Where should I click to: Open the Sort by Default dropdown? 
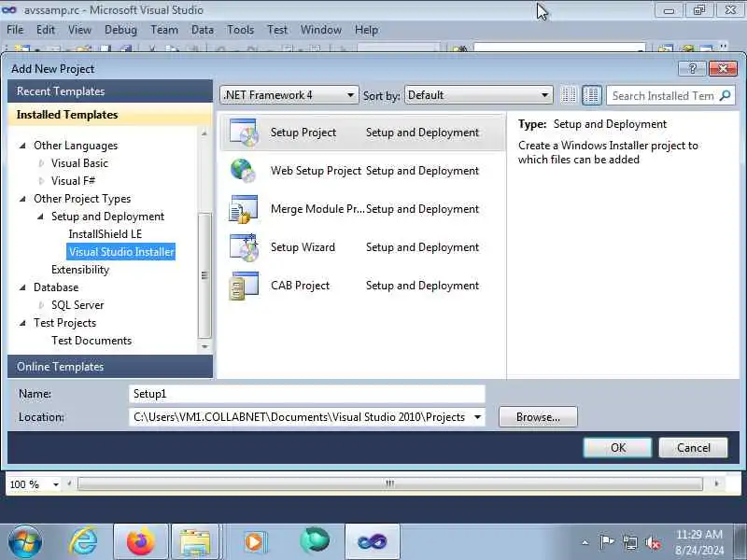(478, 95)
